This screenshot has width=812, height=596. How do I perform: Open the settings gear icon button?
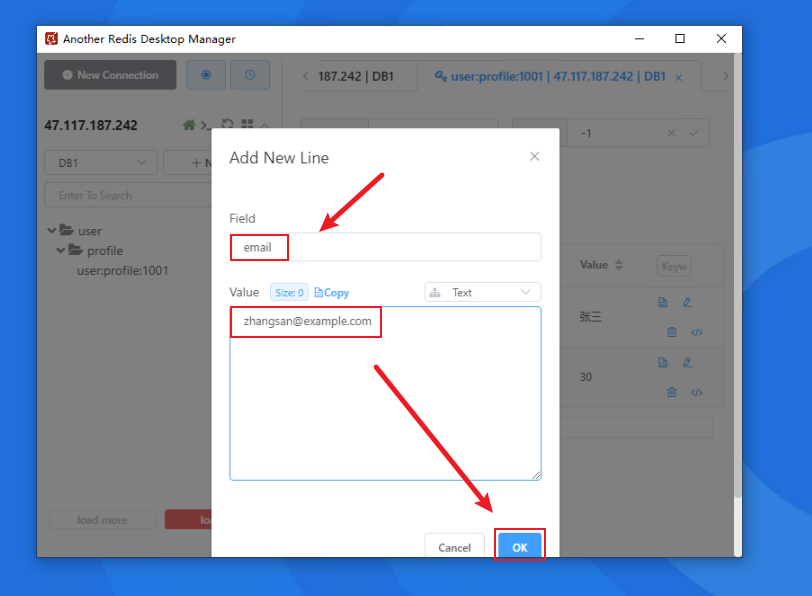coord(206,75)
